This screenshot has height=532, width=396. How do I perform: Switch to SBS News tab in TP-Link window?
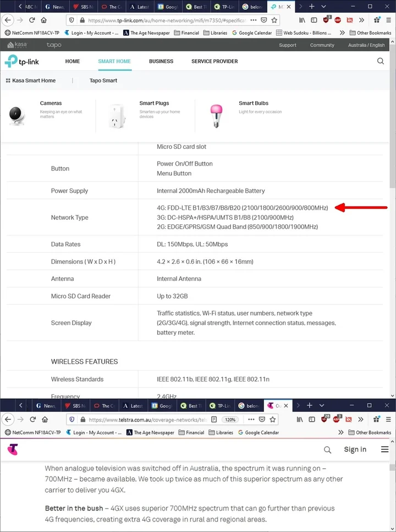pos(84,7)
